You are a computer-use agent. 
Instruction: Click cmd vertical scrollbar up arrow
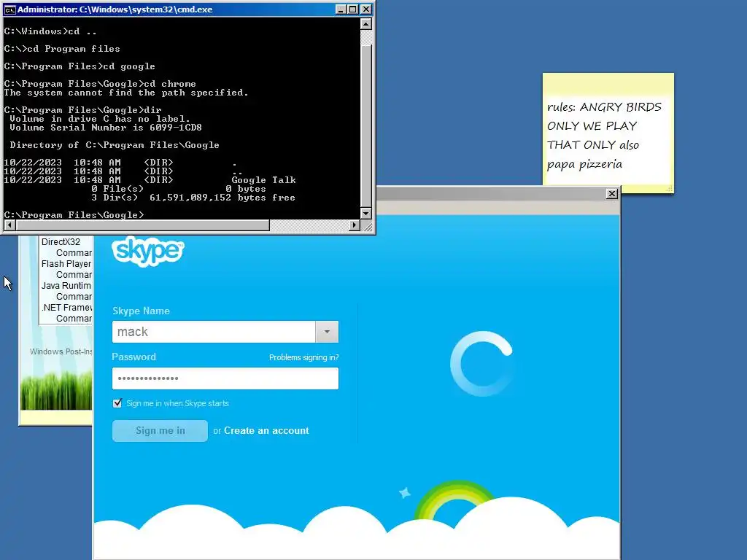pos(366,24)
